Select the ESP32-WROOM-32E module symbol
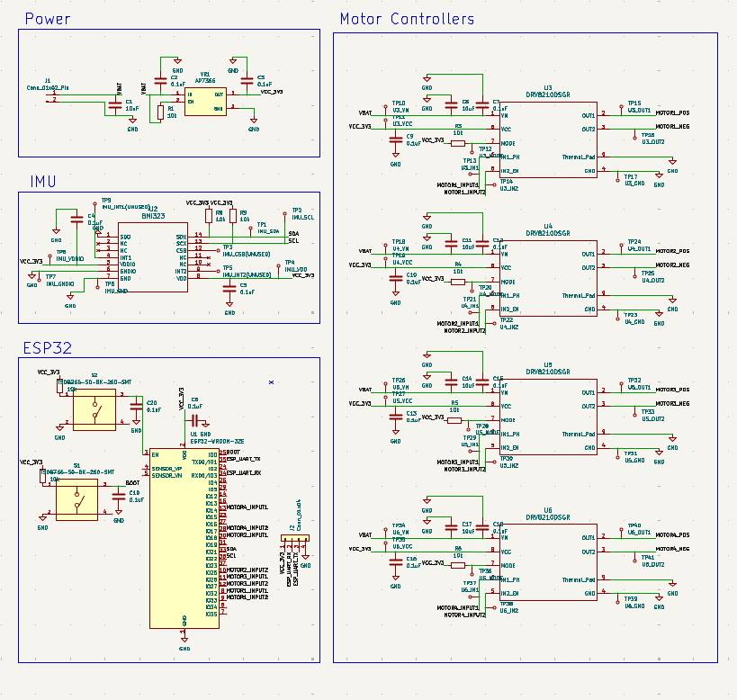737x700 pixels. 184,538
